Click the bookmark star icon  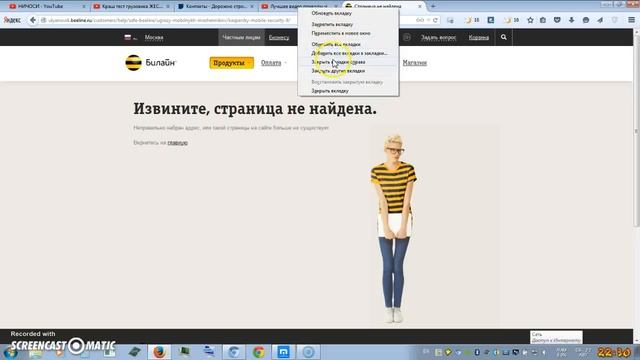[530, 20]
